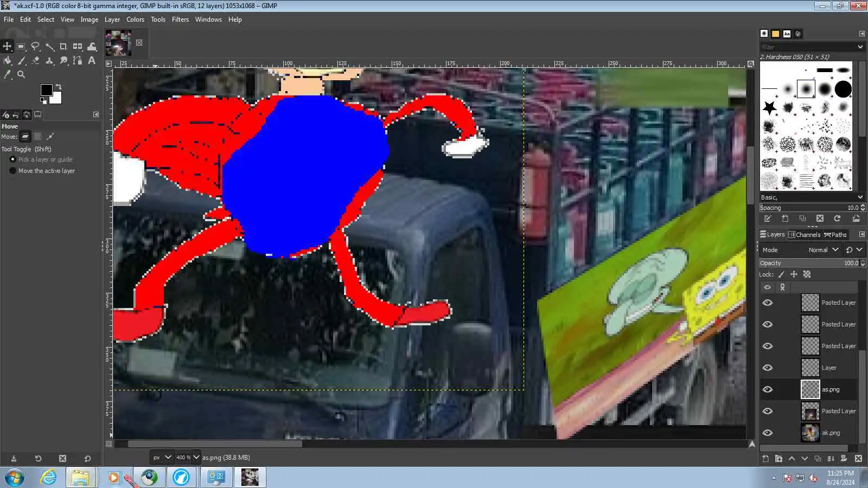Delete the active layer

pyautogui.click(x=858, y=459)
